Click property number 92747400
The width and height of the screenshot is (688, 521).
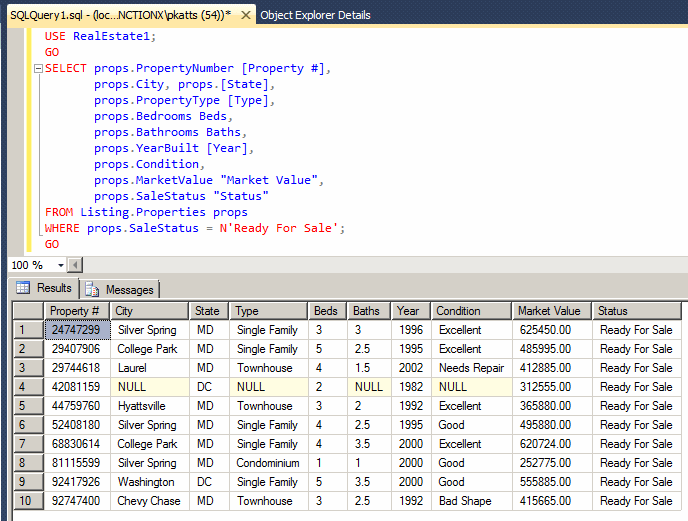click(x=77, y=501)
